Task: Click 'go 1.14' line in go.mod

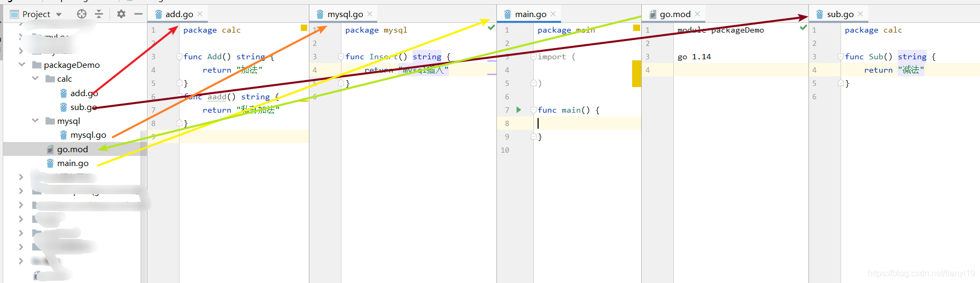Action: (x=694, y=57)
